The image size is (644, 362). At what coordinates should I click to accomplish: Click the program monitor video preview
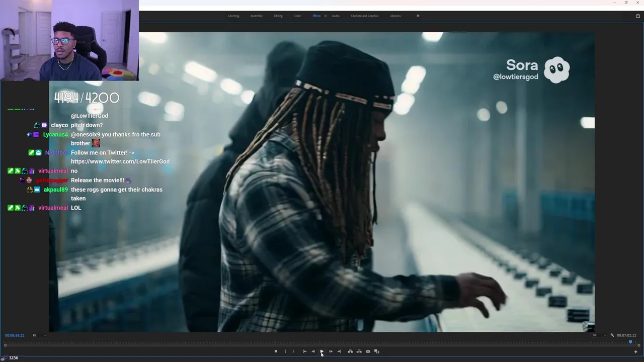[322, 182]
